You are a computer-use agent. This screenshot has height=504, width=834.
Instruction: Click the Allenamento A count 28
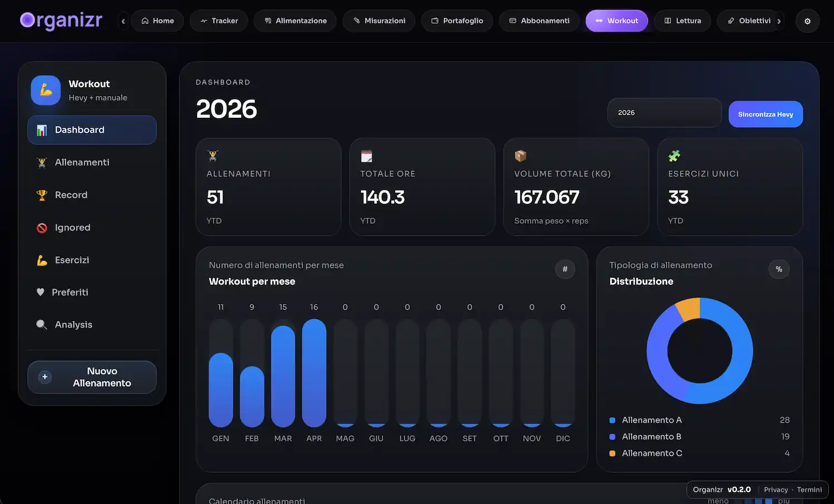(785, 420)
